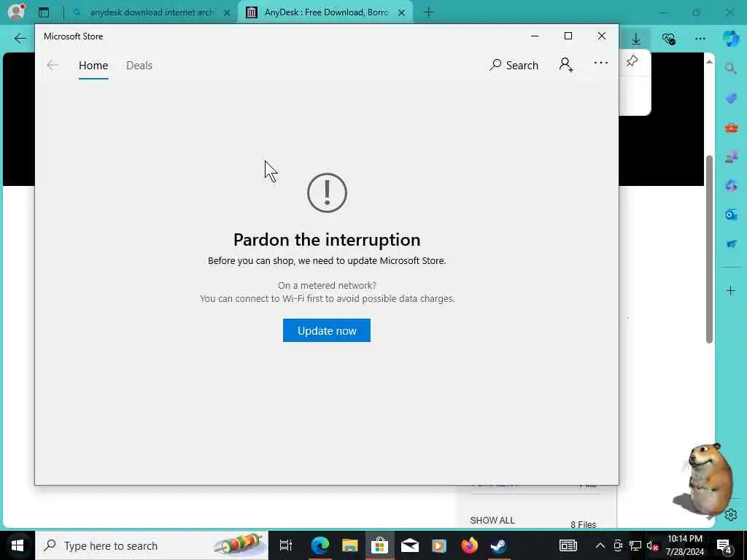
Task: Open the Copilot icon in Edge
Action: (x=731, y=38)
